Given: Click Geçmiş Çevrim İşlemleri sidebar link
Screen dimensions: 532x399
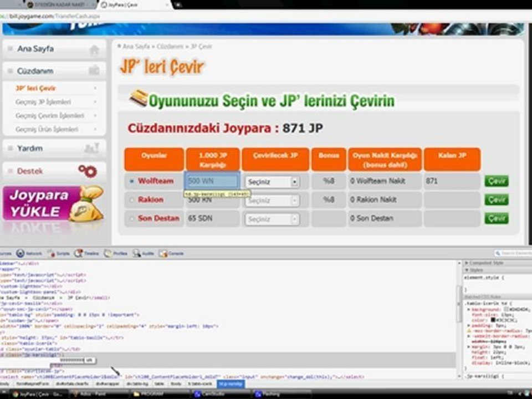Looking at the screenshot, I should click(x=49, y=115).
